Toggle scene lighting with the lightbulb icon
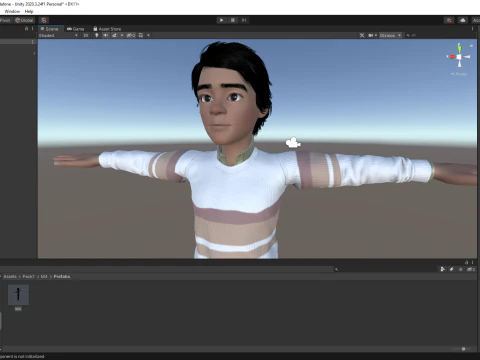480x360 pixels. click(x=97, y=35)
